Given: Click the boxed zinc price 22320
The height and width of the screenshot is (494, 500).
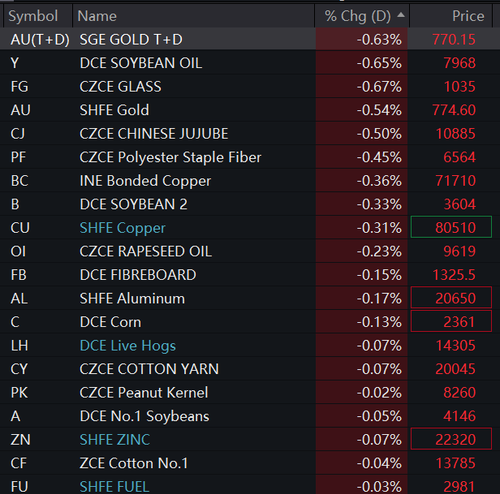Looking at the screenshot, I should (451, 439).
